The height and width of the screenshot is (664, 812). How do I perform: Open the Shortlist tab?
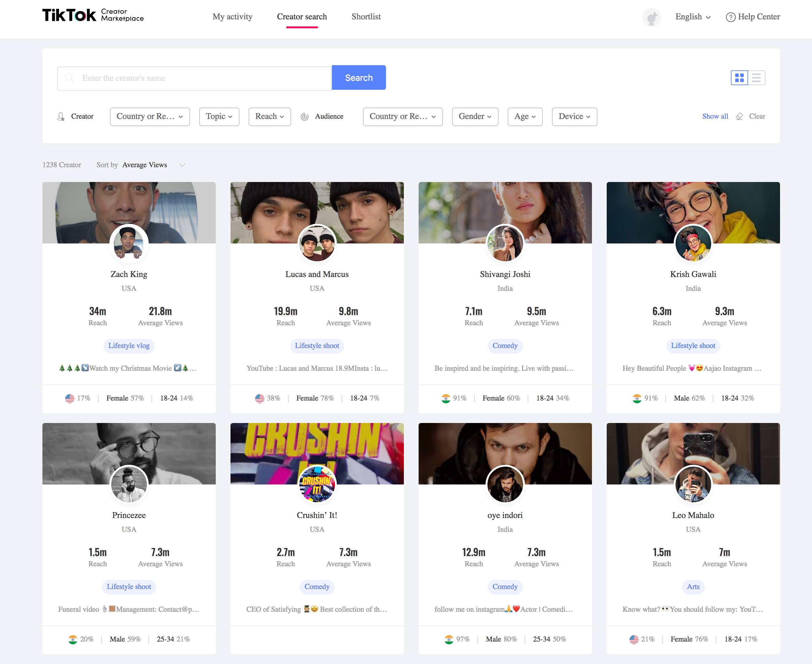(366, 17)
